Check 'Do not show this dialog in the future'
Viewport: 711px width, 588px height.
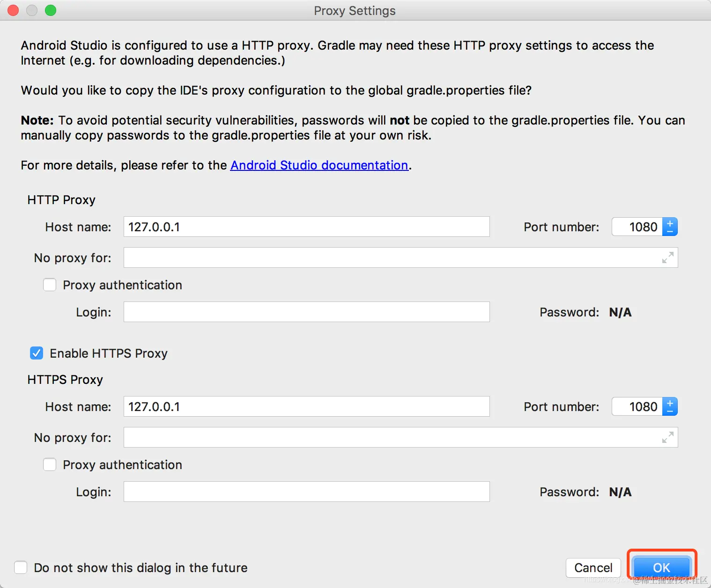click(x=21, y=567)
